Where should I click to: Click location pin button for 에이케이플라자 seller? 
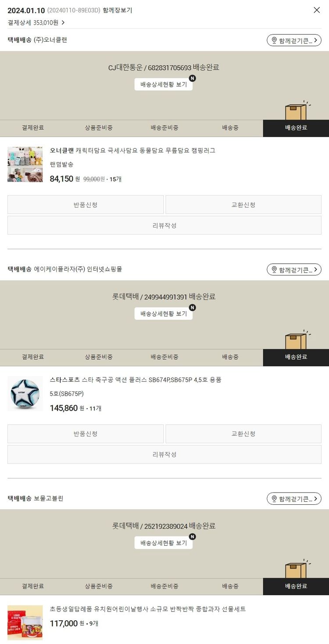pos(294,269)
